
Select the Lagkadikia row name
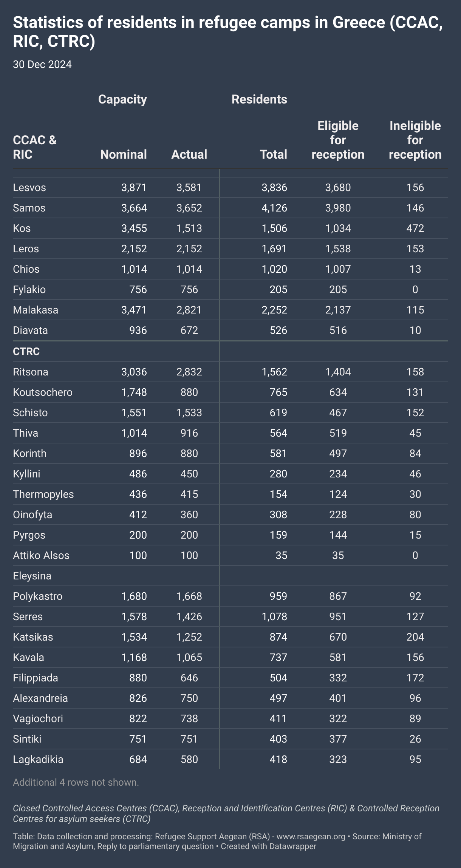(x=38, y=759)
